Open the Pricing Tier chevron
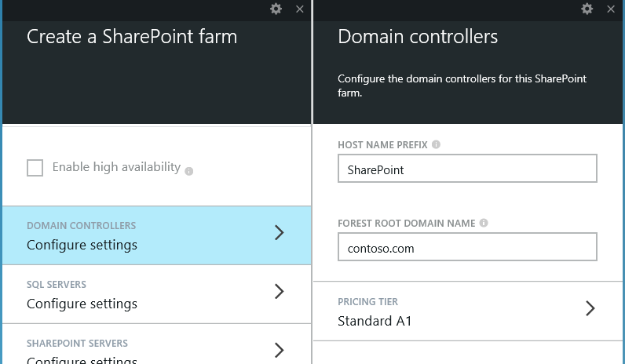Image resolution: width=625 pixels, height=364 pixels. coord(590,308)
